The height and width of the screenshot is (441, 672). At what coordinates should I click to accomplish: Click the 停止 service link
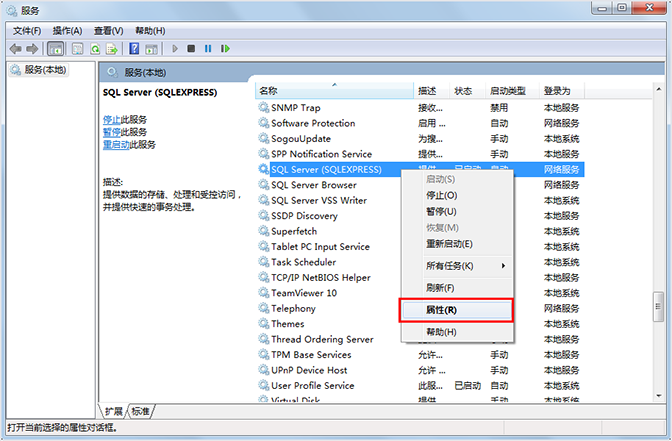click(x=112, y=119)
